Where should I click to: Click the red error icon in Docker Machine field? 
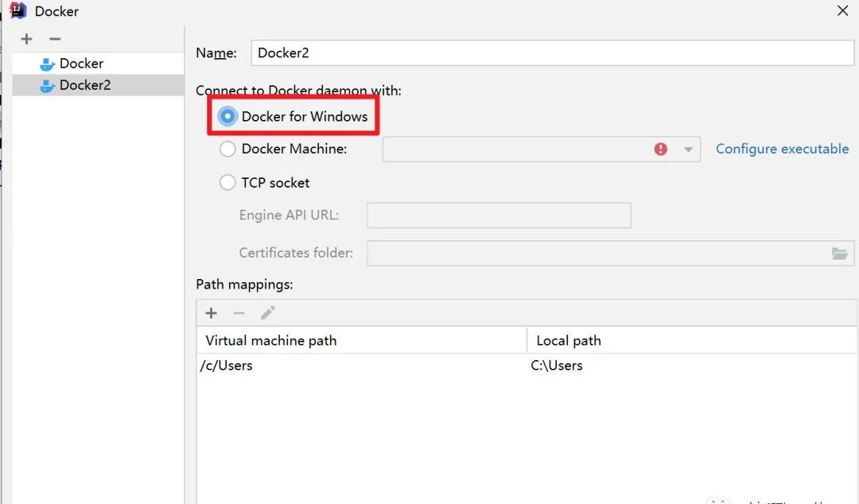[661, 149]
